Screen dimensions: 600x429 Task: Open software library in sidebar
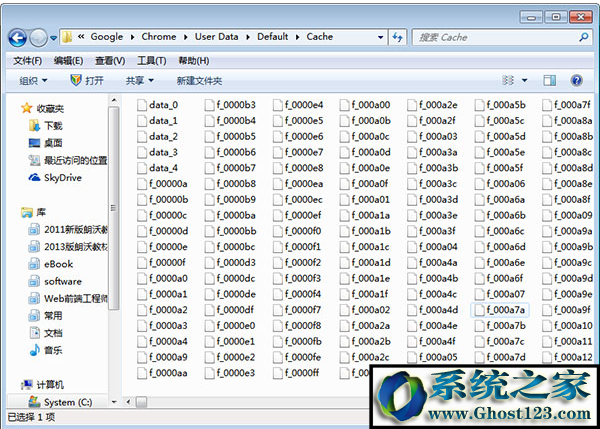[55, 281]
